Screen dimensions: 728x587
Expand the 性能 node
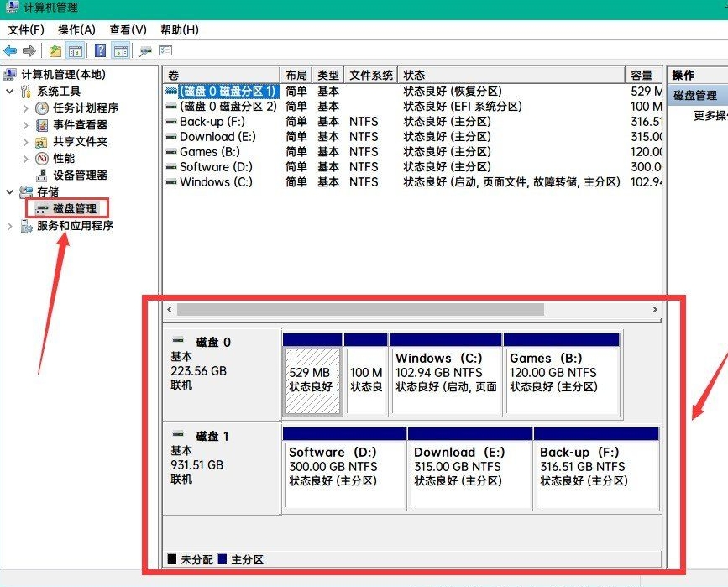(25, 159)
